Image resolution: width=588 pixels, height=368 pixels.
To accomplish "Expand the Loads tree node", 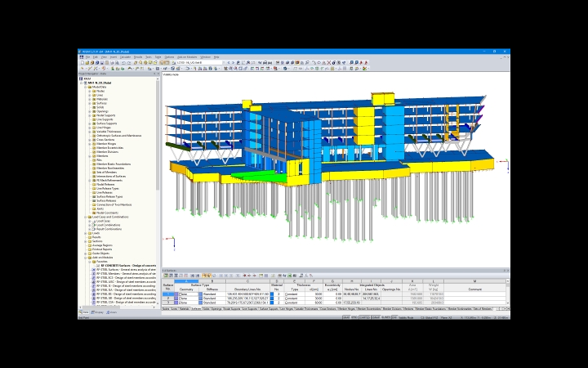I will pyautogui.click(x=86, y=233).
